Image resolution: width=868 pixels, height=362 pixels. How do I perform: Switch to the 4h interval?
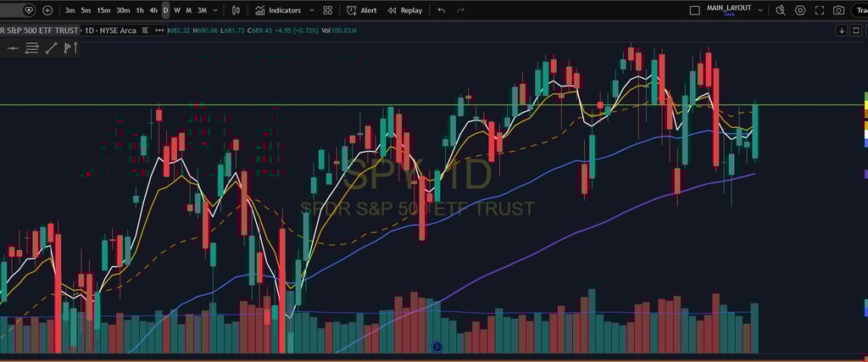pyautogui.click(x=153, y=10)
